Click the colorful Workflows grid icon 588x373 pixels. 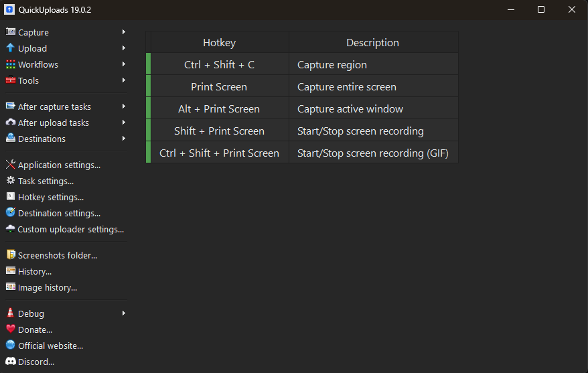[11, 64]
